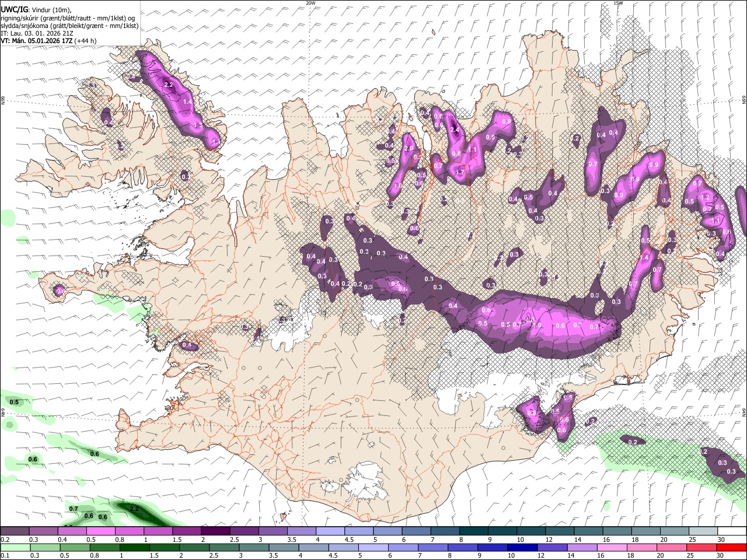This screenshot has height=560, width=747.
Task: Click the bright red 30 swatch, lower legend row
Action: 732,548
